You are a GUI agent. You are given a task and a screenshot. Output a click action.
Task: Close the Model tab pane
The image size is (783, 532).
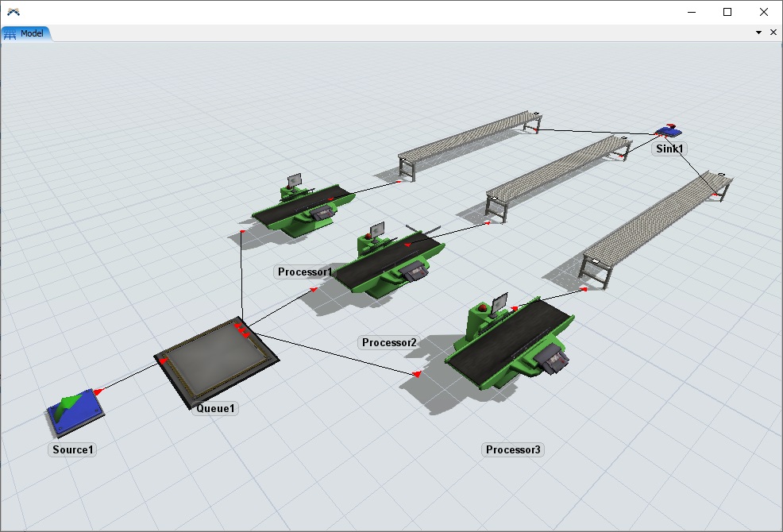click(773, 33)
